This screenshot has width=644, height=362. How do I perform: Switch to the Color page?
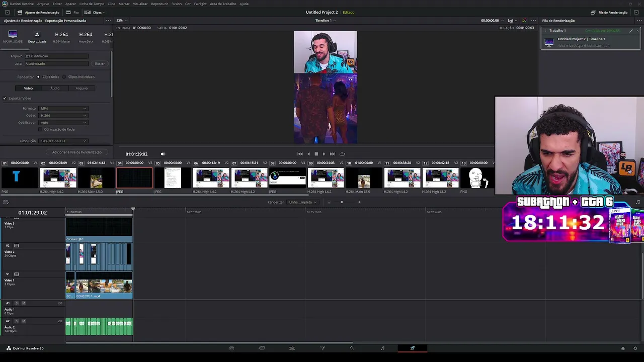(x=352, y=348)
